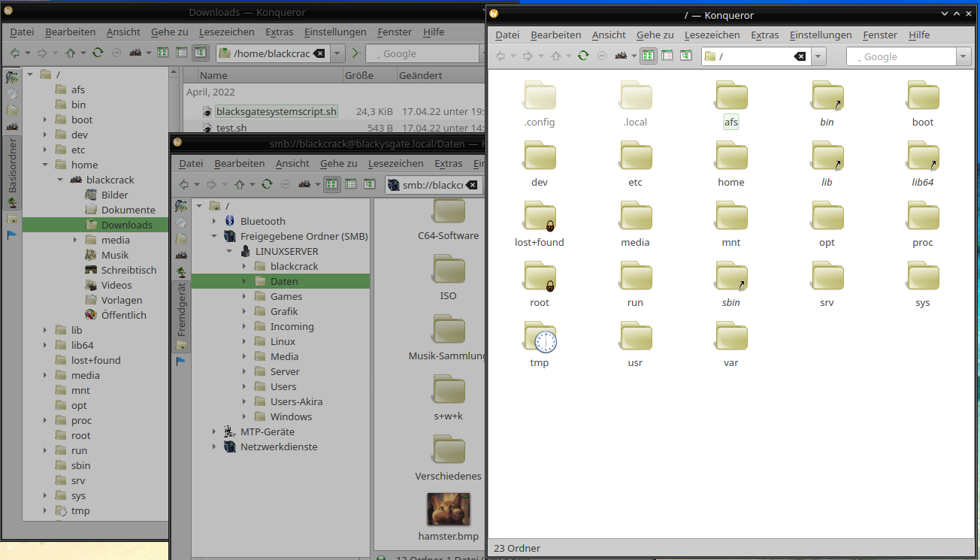Image resolution: width=980 pixels, height=560 pixels.
Task: Switch the smb Daten window to detailed list view
Action: click(350, 183)
